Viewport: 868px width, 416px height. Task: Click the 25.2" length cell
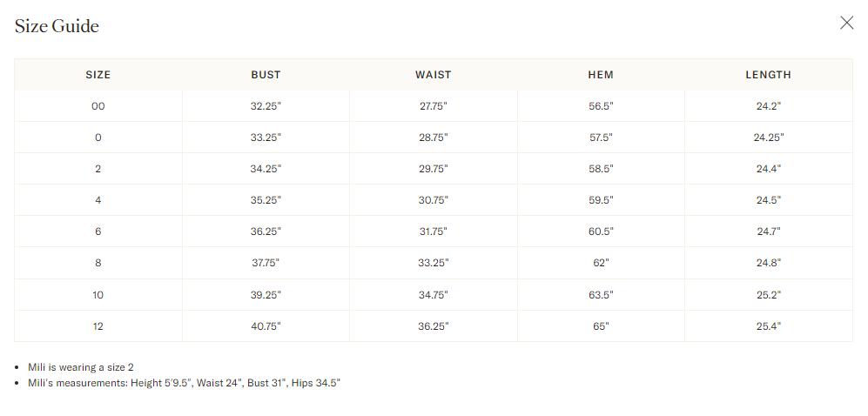[x=769, y=295]
